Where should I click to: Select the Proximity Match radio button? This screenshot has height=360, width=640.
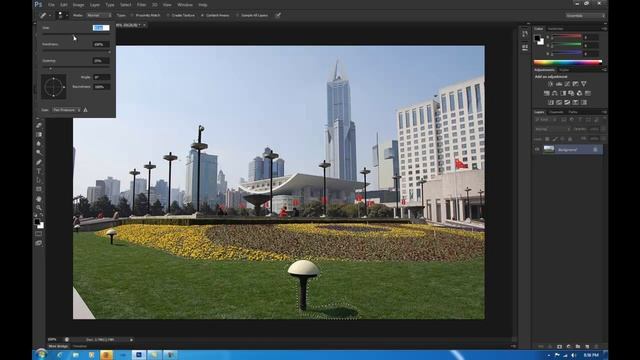(x=132, y=16)
